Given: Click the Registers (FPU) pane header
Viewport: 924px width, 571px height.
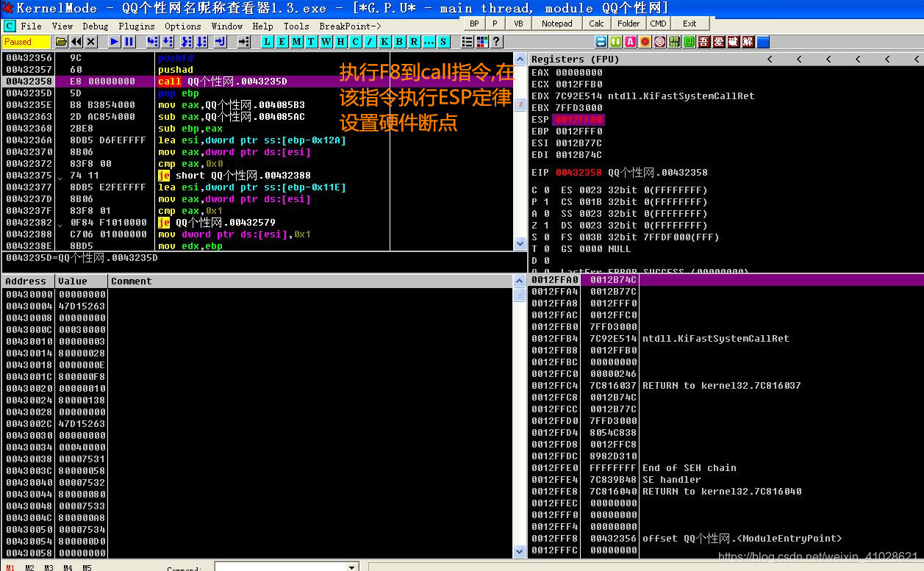Looking at the screenshot, I should point(726,59).
